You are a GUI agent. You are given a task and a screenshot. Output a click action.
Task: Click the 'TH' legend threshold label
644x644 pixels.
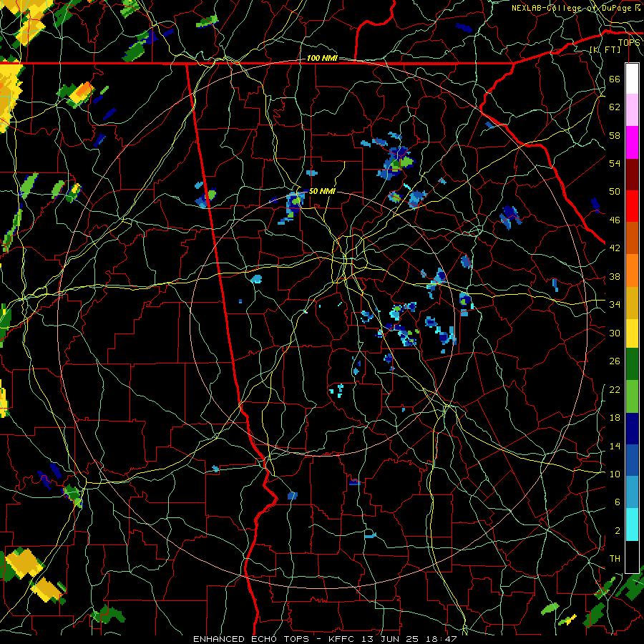(x=615, y=559)
